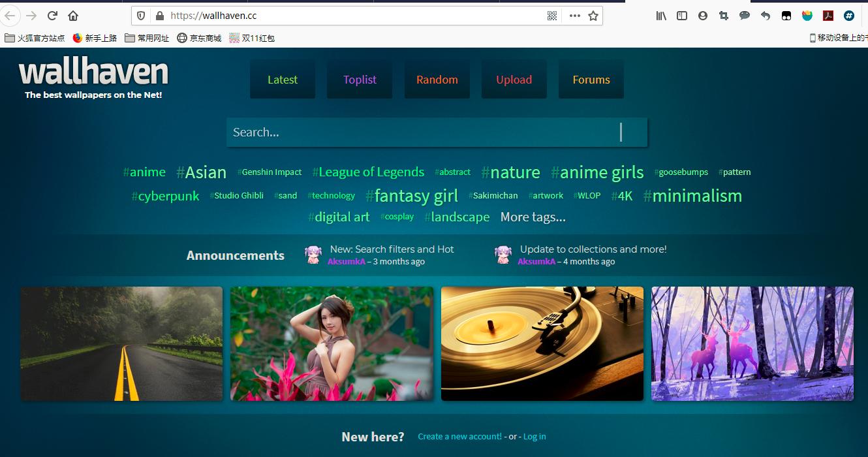Browse the #anime girls tag
The height and width of the screenshot is (457, 868).
pyautogui.click(x=597, y=172)
